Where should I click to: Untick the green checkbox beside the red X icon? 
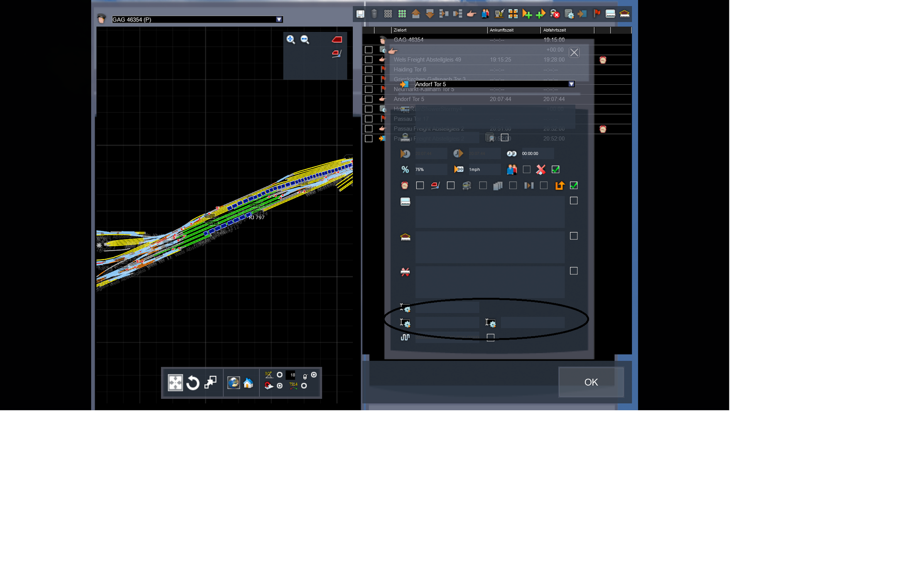[556, 170]
